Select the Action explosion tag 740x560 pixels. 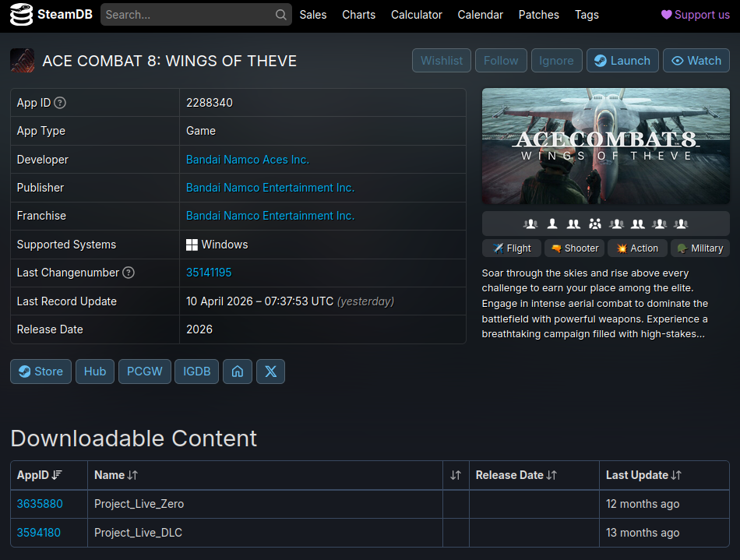pos(637,248)
